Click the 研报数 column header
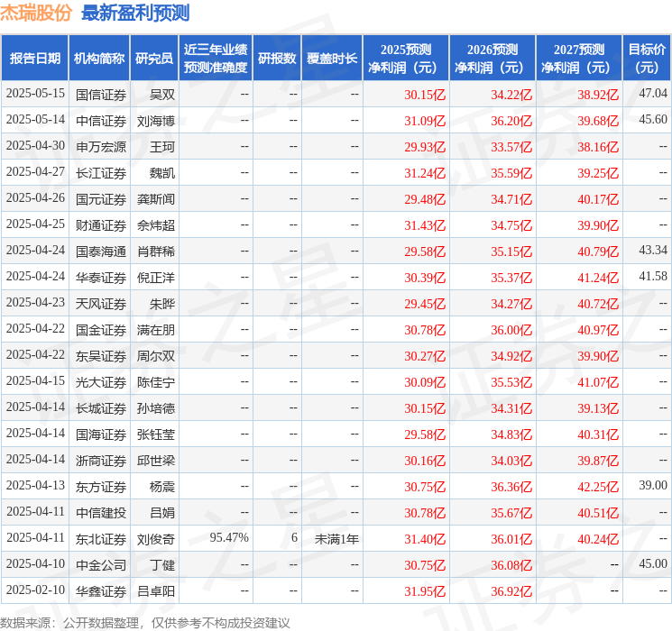The image size is (672, 631). point(277,59)
